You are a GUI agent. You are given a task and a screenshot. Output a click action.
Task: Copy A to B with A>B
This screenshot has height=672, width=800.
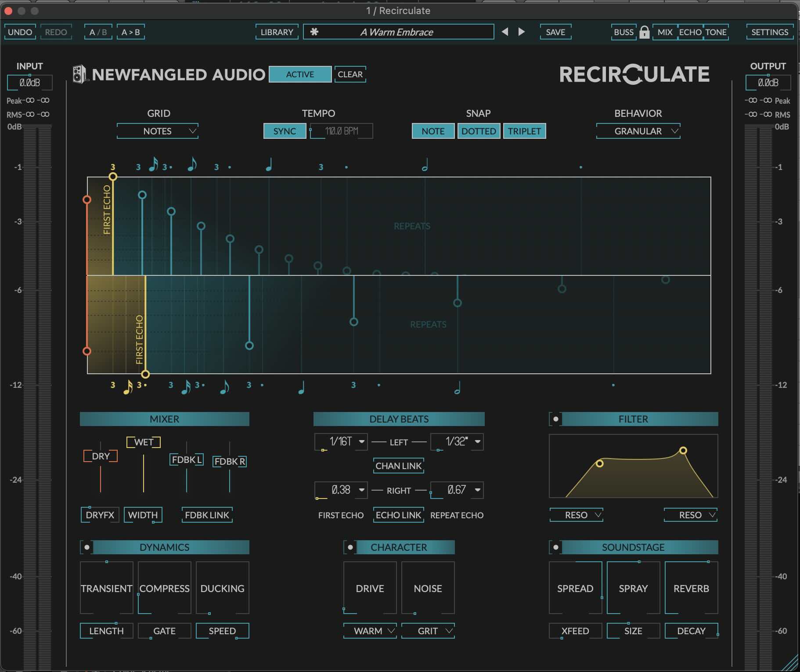pyautogui.click(x=130, y=32)
